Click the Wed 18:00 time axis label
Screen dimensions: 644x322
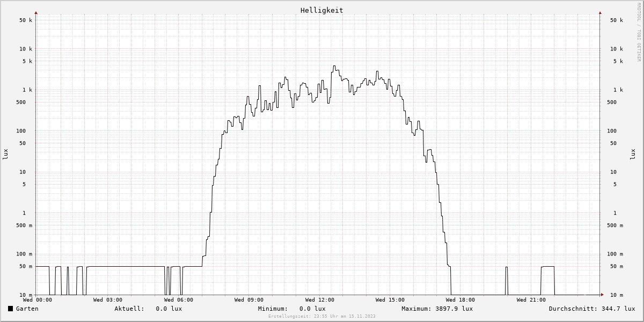click(x=460, y=300)
